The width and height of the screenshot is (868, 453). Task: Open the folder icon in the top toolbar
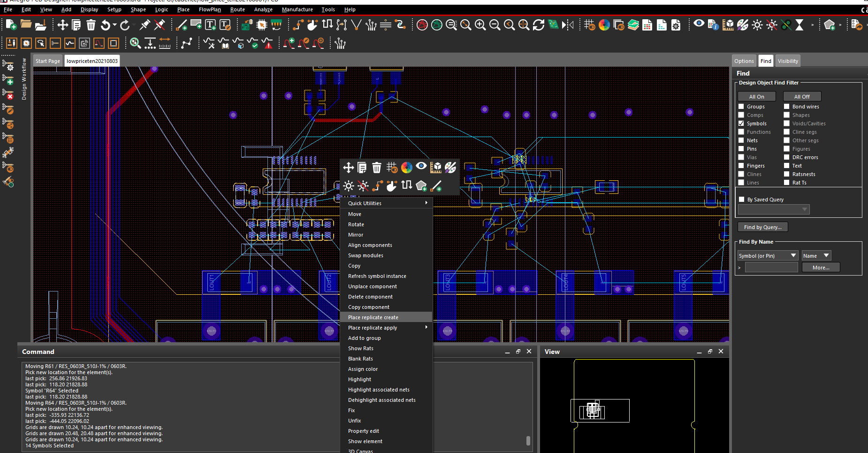(26, 24)
